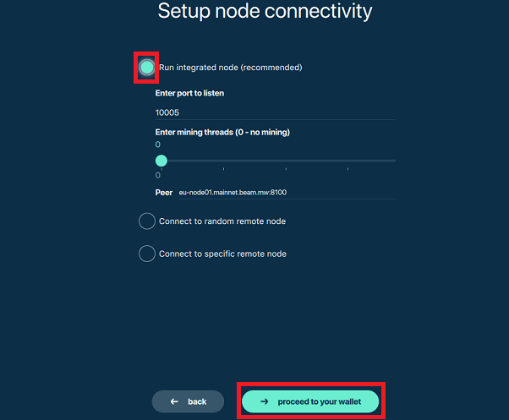Click the Enter port to listen label
The image size is (509, 420).
point(189,94)
